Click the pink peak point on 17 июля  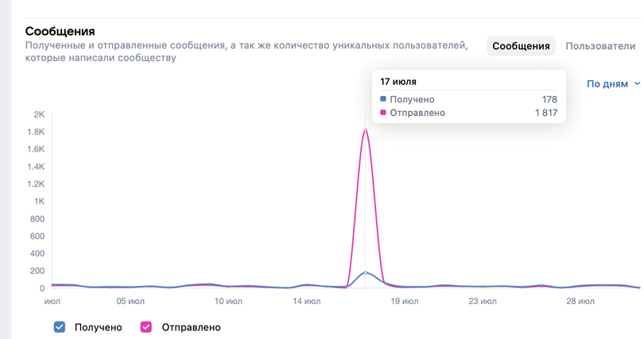365,130
